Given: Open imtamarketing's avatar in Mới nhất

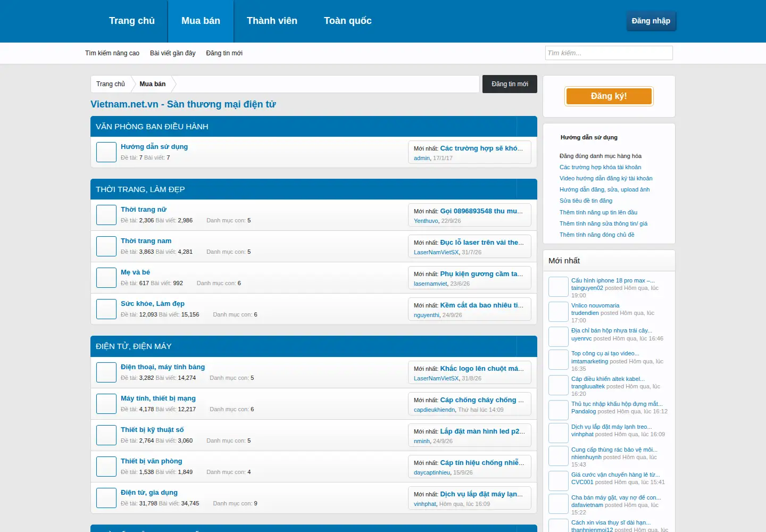Looking at the screenshot, I should pos(559,360).
